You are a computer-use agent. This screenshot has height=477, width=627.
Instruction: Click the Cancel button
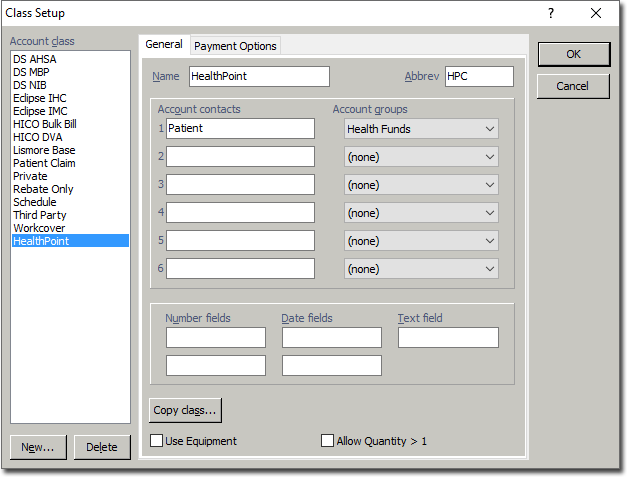pyautogui.click(x=573, y=86)
